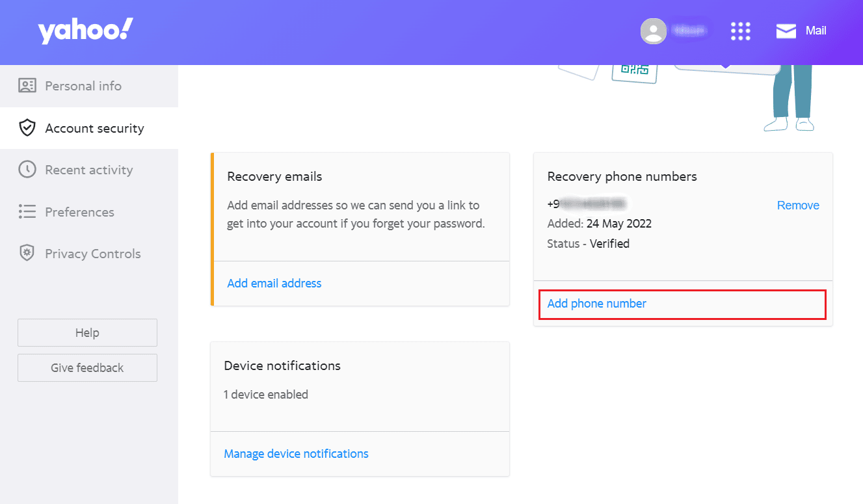
Task: Click the Preferences list icon
Action: (27, 211)
